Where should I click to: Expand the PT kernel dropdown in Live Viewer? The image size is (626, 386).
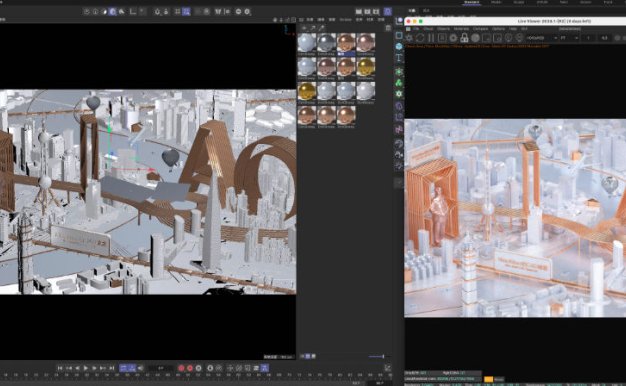569,38
